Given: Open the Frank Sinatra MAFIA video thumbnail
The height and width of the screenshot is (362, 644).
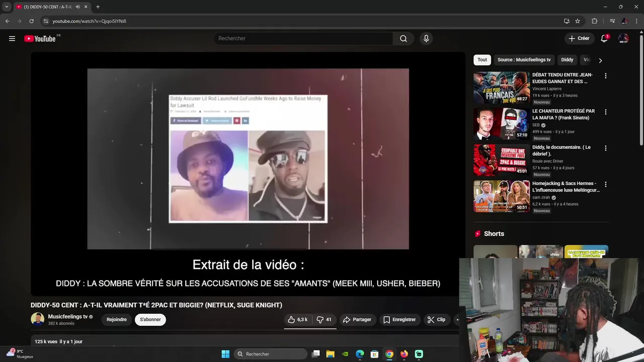Looking at the screenshot, I should pyautogui.click(x=502, y=124).
